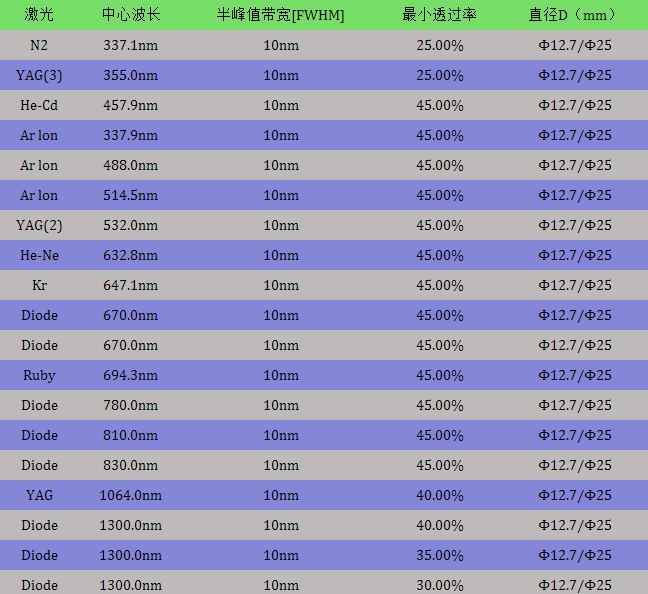Click the 中心波长 column header
648x594 pixels.
pyautogui.click(x=131, y=15)
